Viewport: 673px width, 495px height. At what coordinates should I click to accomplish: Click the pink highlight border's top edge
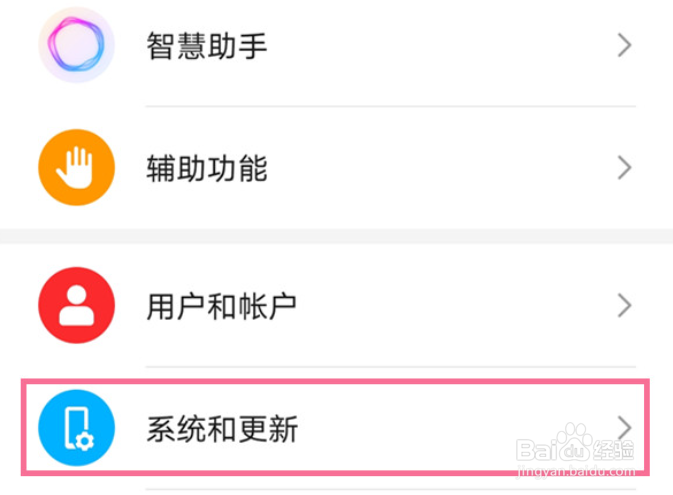(335, 382)
